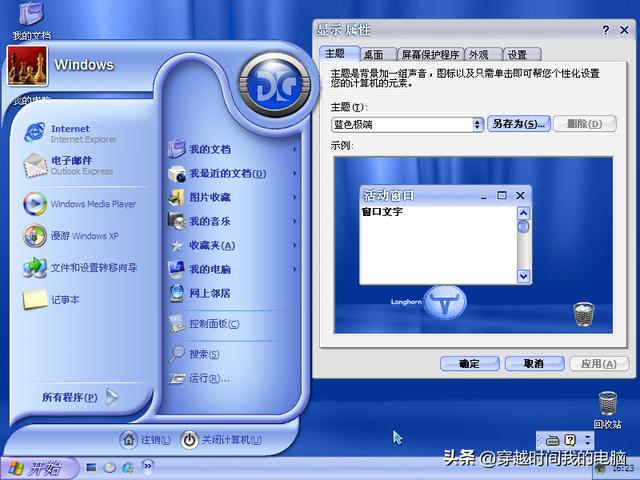Open the 回收站 desktop icon

[607, 410]
